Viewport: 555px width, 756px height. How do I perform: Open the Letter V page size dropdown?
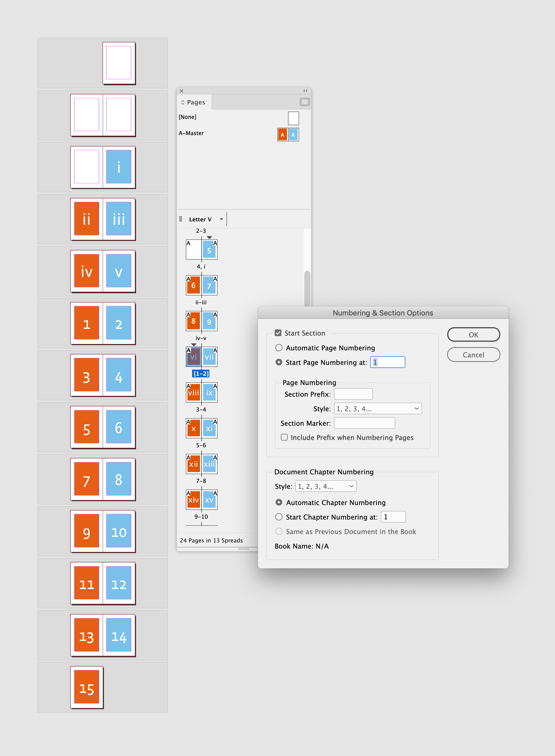pyautogui.click(x=221, y=219)
